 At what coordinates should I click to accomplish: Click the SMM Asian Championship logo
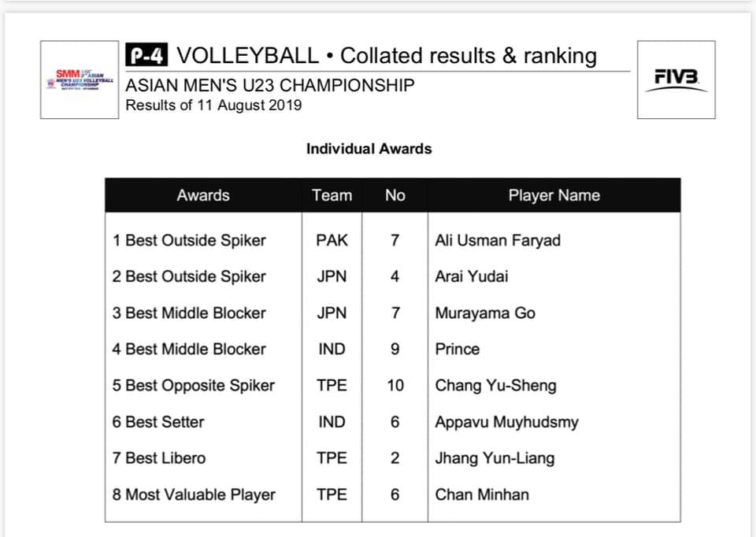(80, 80)
